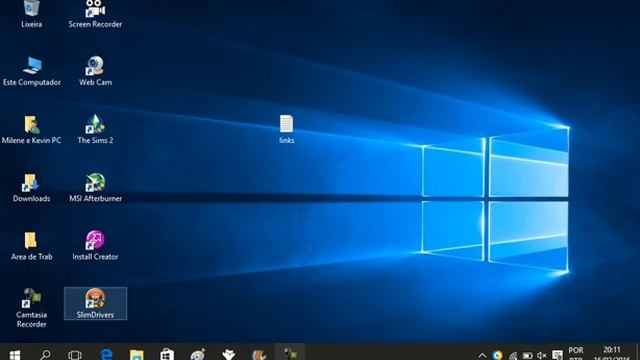Open taskbar search magnifier

(x=45, y=354)
